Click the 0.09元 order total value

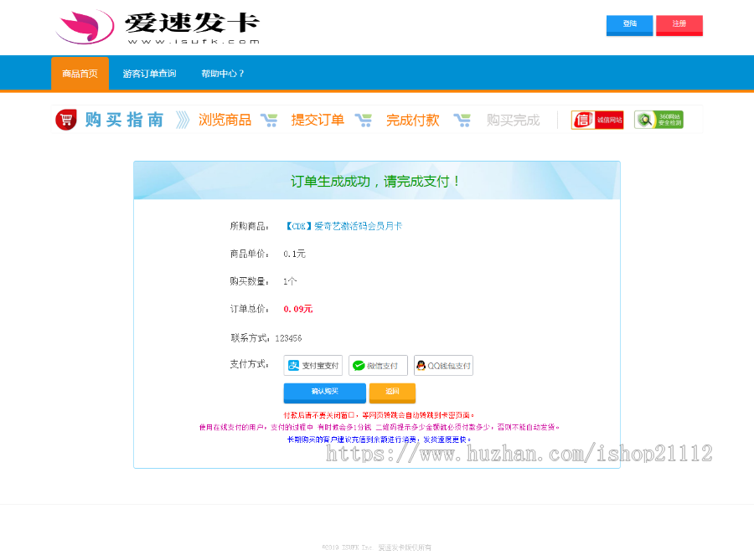click(298, 309)
